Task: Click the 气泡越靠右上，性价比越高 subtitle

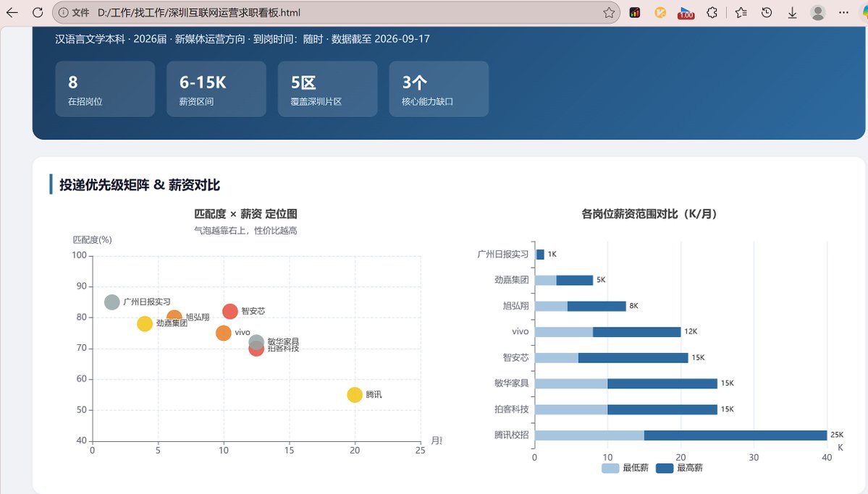Action: tap(245, 231)
